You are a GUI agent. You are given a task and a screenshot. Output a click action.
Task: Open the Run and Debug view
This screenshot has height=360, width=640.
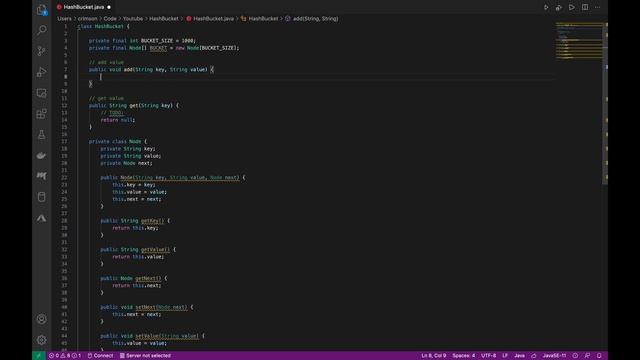[42, 72]
